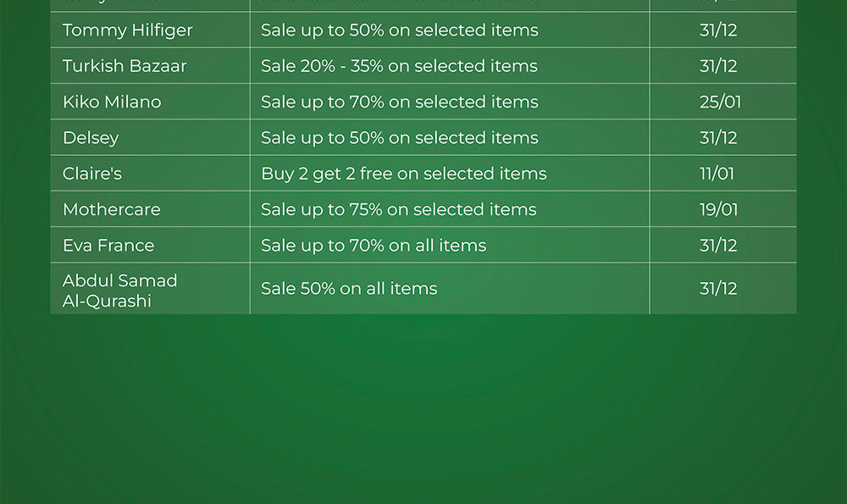Click the Claire's brand cell
Screen dimensions: 847x504
92,174
